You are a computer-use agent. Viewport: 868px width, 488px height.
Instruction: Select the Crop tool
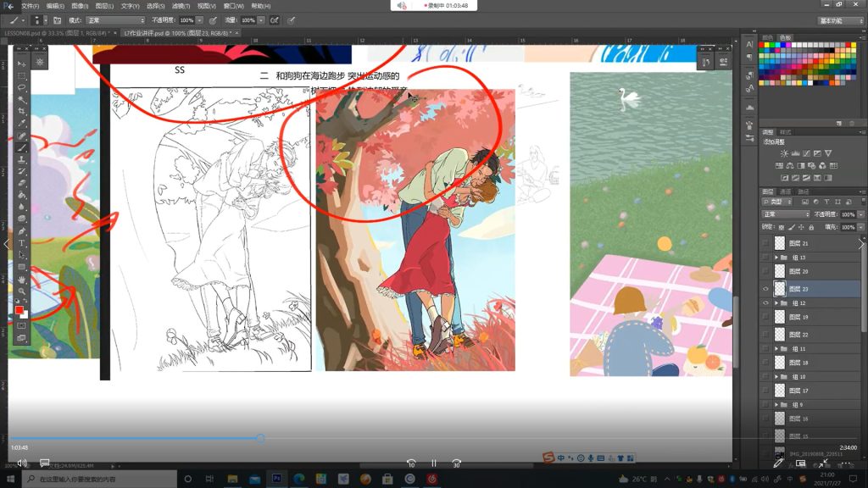(22, 111)
